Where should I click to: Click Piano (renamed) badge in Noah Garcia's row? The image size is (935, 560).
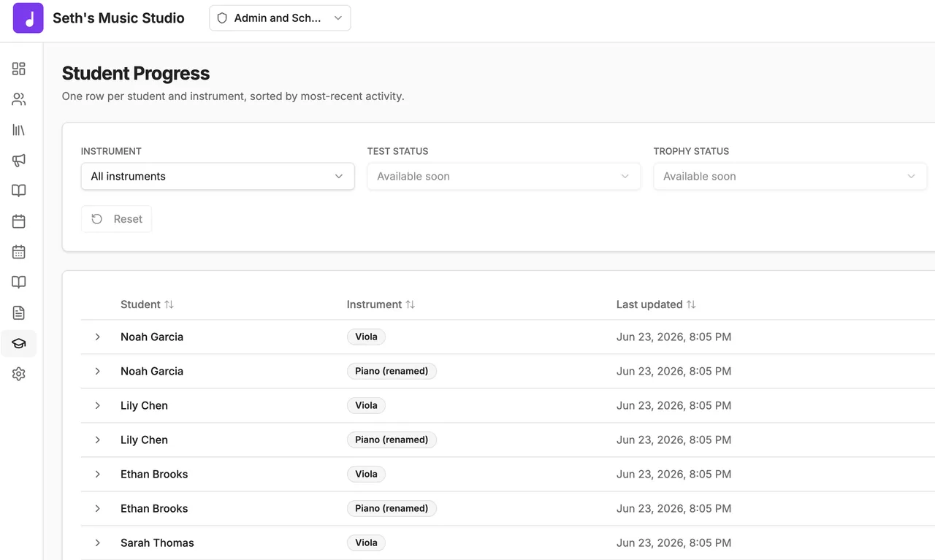(x=392, y=371)
